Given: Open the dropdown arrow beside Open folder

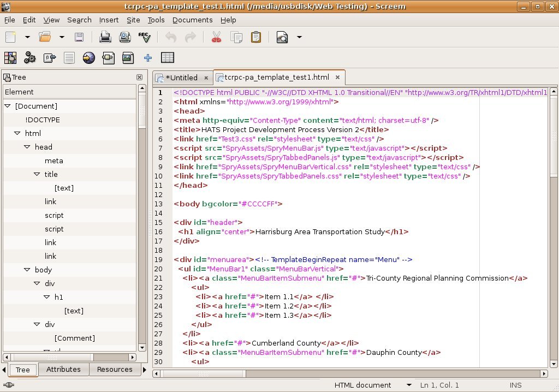Looking at the screenshot, I should 62,37.
